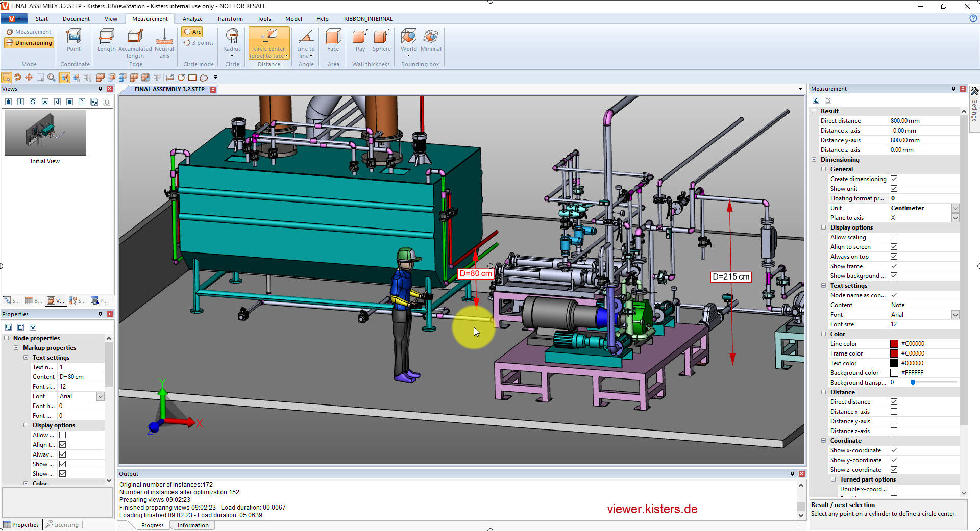The image size is (980, 531).
Task: Switch mode to Measurement
Action: [29, 32]
